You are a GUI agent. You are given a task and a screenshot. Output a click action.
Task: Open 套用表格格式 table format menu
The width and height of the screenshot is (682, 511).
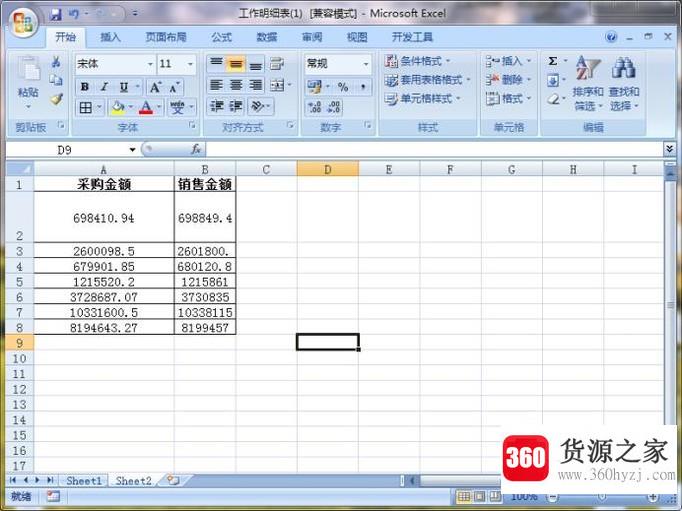pos(428,80)
